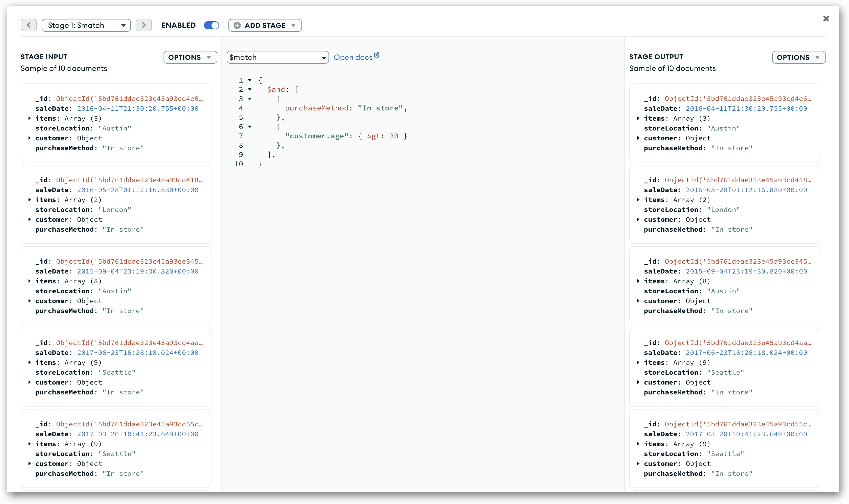Screen dimensions: 849x504
Task: Fold the $and block at line 2
Action: [x=250, y=89]
